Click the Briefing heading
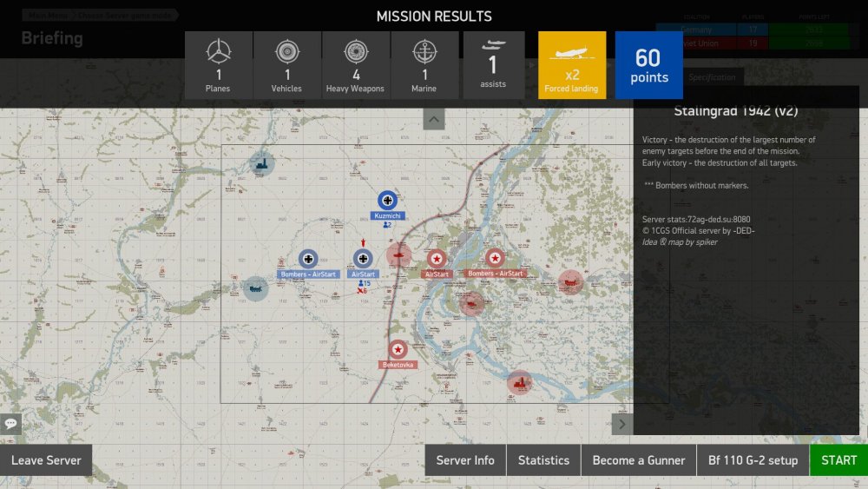The image size is (868, 489). (52, 38)
